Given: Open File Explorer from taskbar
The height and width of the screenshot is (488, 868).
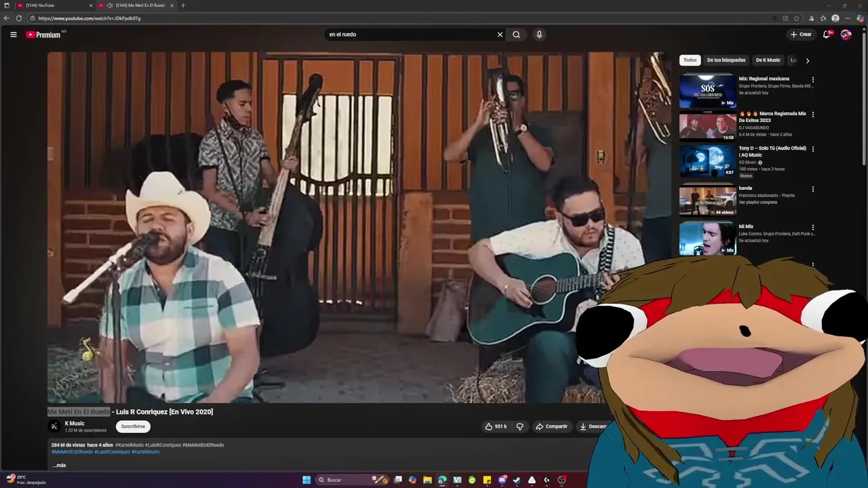Looking at the screenshot, I should (x=427, y=480).
